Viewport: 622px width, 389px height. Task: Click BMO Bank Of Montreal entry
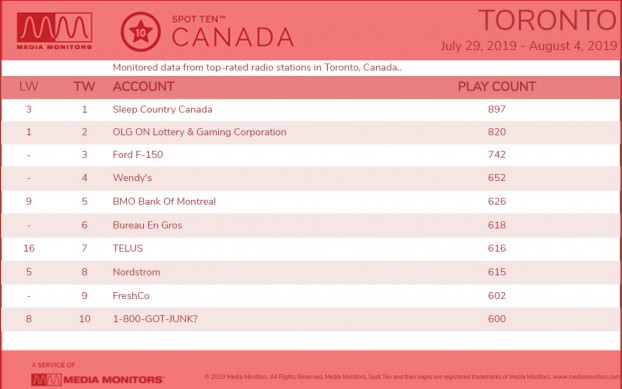pyautogui.click(x=164, y=201)
